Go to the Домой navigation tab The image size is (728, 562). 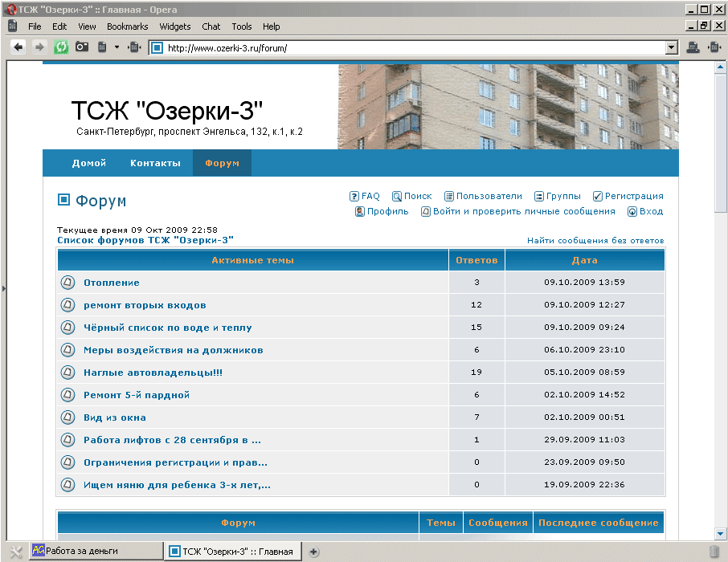pyautogui.click(x=89, y=163)
